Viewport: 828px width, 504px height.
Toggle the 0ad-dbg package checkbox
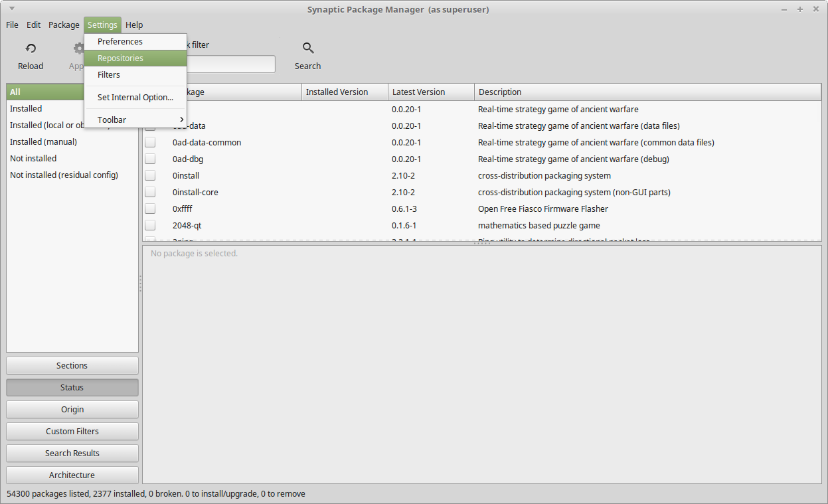click(150, 159)
